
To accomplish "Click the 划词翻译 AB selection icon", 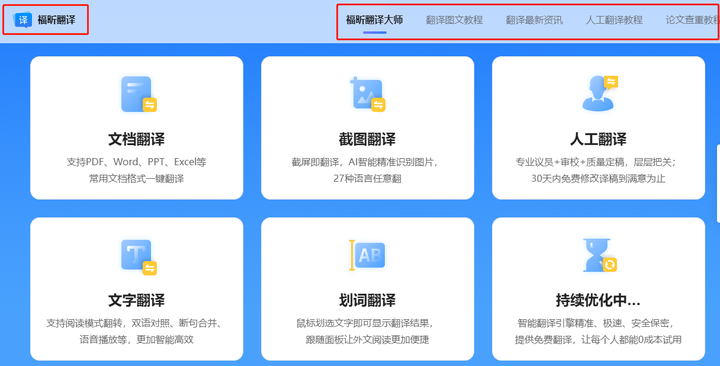I will click(x=367, y=255).
